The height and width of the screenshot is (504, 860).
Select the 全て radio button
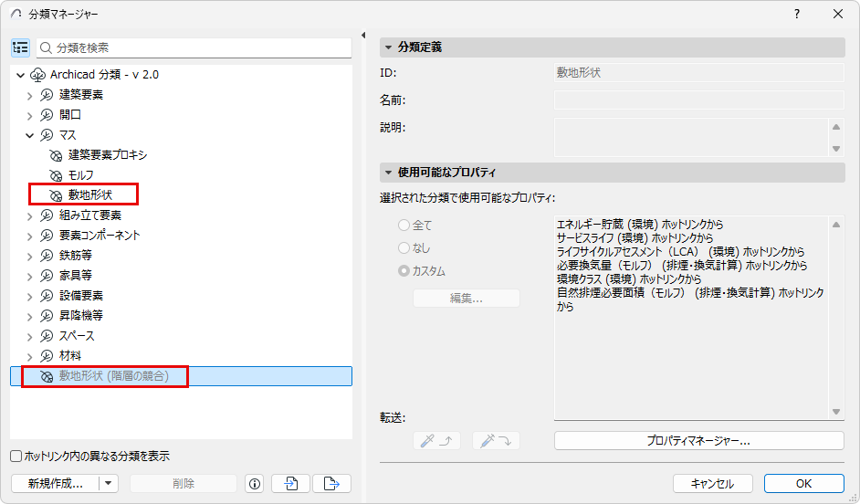click(404, 225)
